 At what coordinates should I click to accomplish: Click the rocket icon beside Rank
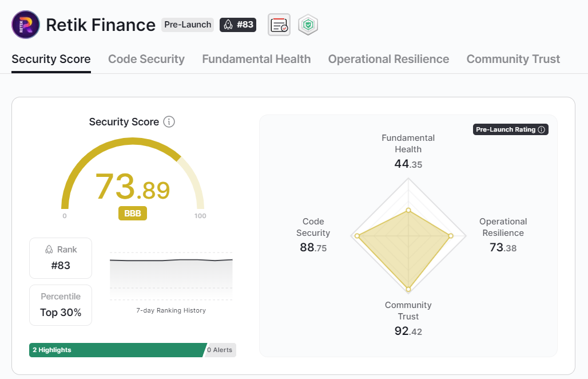pyautogui.click(x=49, y=250)
